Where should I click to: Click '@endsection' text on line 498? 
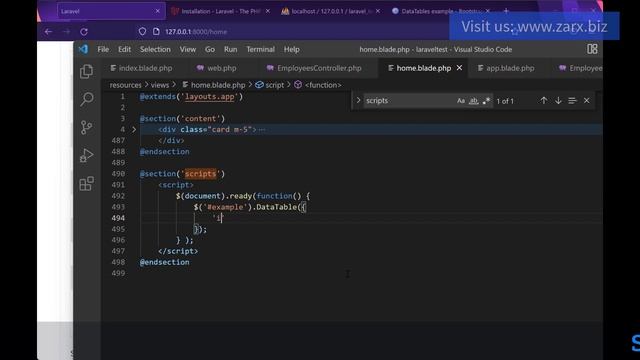coord(164,262)
